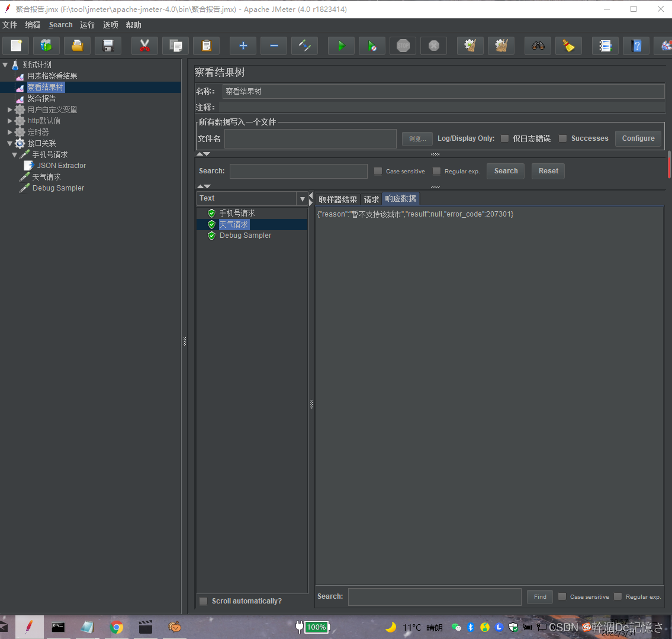Open the 编辑 menu
This screenshot has width=672, height=639.
33,25
